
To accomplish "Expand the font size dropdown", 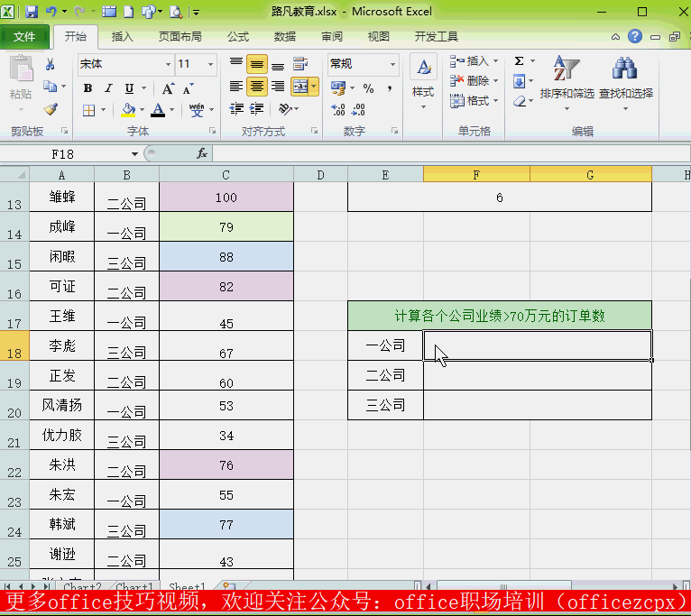I will pos(211,65).
